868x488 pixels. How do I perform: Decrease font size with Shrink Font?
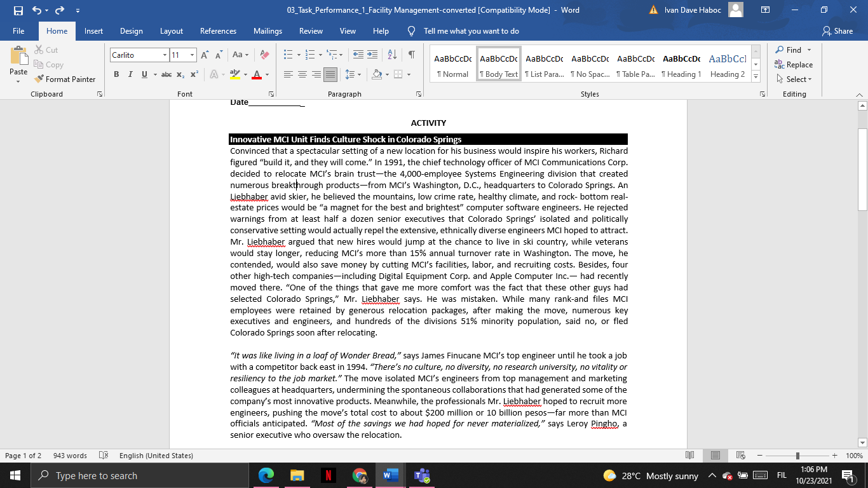(218, 55)
